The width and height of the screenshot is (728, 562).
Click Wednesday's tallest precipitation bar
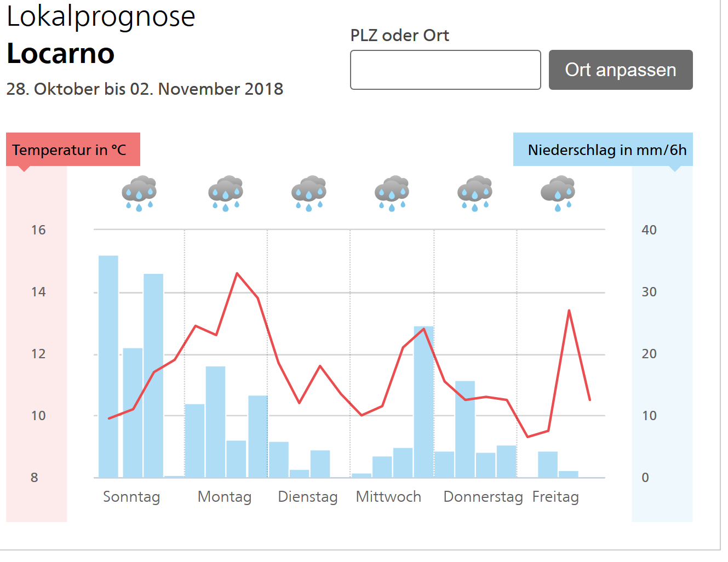[423, 402]
